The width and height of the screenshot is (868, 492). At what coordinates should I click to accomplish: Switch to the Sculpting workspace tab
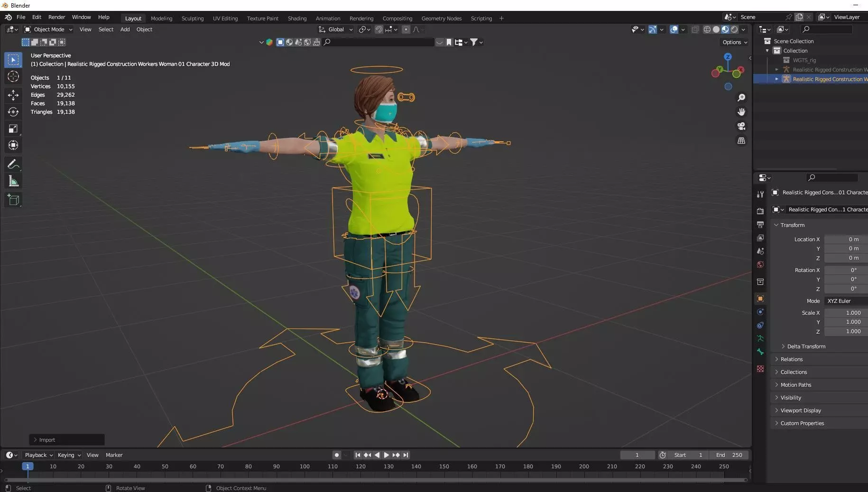click(x=192, y=18)
